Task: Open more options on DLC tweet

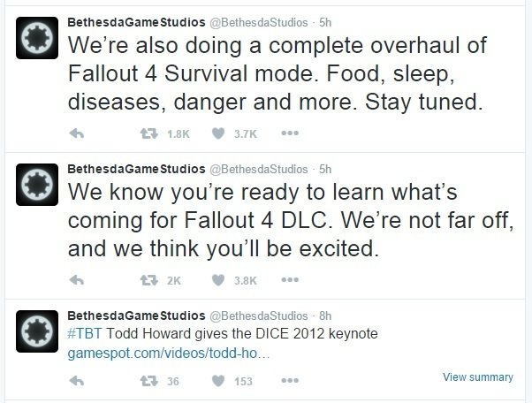Action: click(290, 280)
